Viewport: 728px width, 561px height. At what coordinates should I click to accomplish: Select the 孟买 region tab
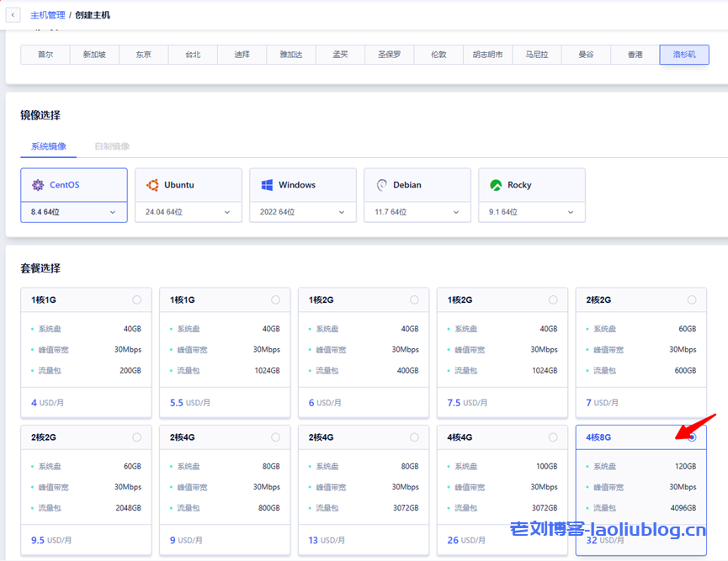[340, 54]
